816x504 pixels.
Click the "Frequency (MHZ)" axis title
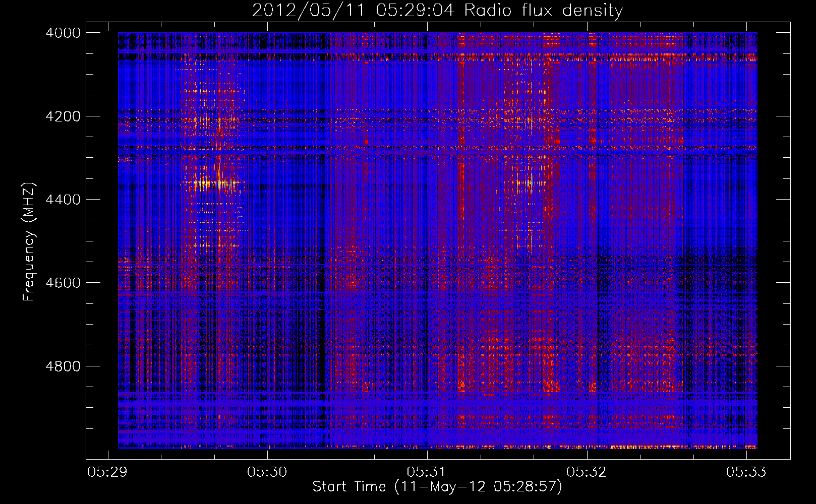click(29, 242)
